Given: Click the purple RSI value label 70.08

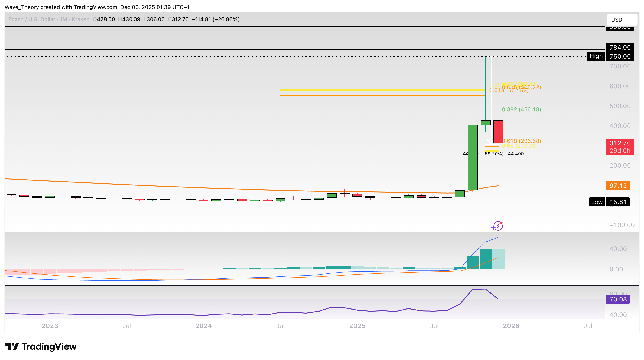Looking at the screenshot, I should [618, 299].
